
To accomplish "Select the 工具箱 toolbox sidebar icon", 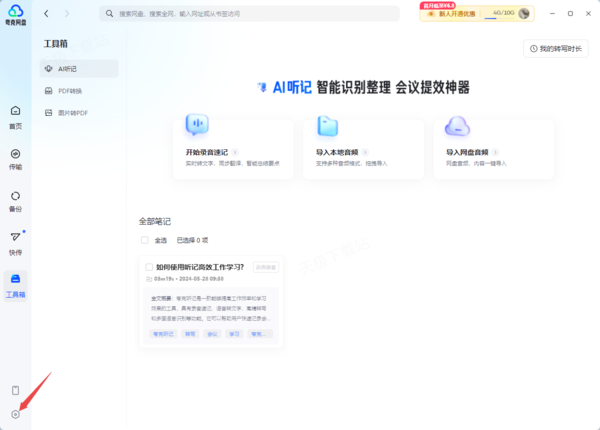I will (15, 283).
